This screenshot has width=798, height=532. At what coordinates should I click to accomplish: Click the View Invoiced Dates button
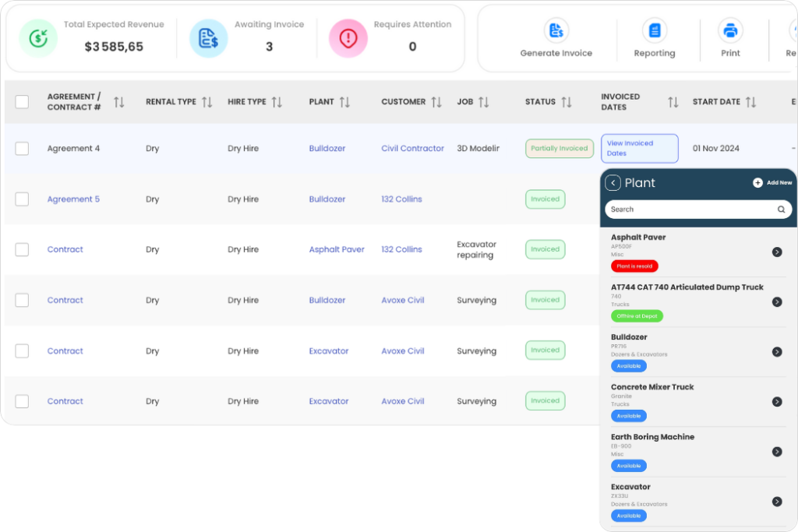pos(639,148)
